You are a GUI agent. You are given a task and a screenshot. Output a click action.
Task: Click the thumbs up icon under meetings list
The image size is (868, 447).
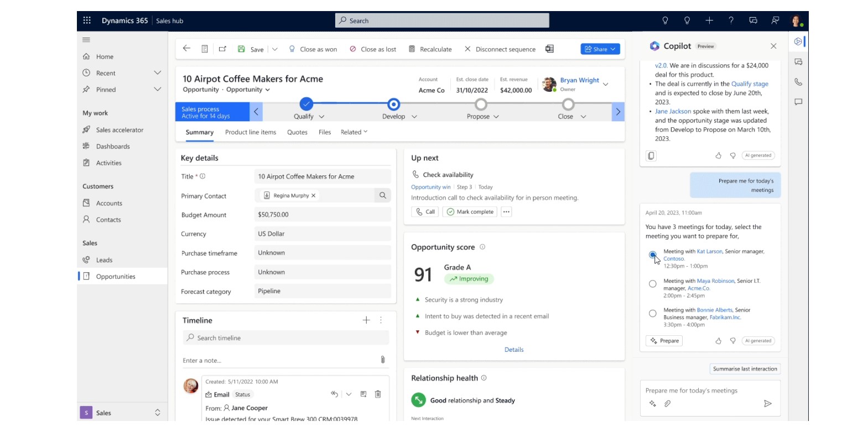pyautogui.click(x=718, y=341)
